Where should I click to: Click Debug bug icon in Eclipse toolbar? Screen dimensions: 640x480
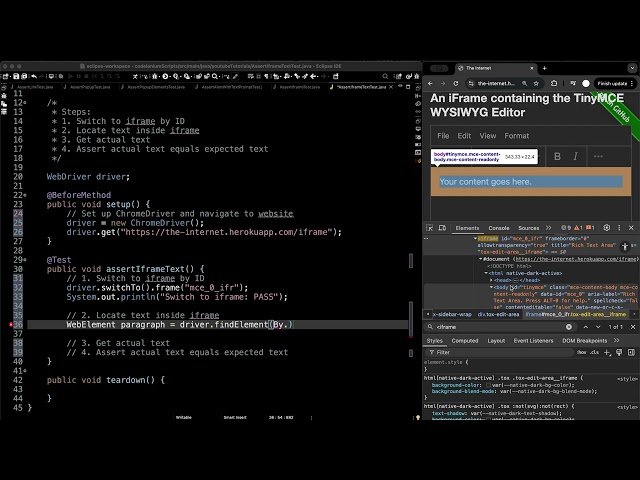155,76
